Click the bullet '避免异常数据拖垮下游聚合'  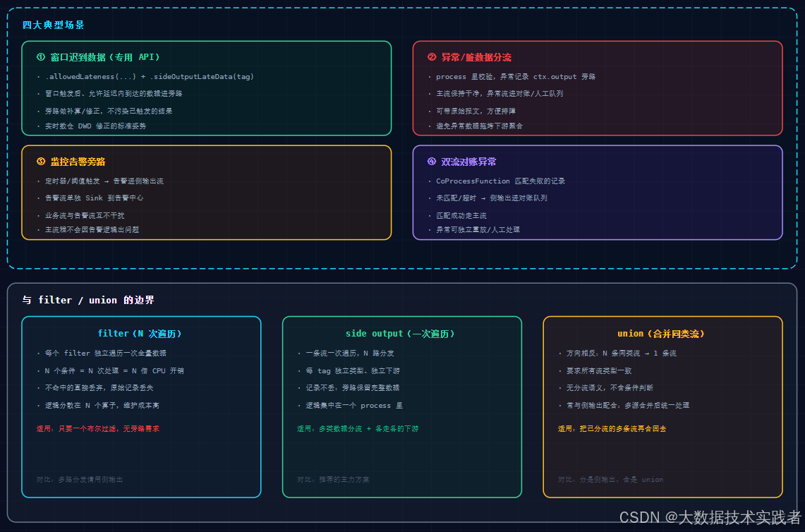point(479,126)
